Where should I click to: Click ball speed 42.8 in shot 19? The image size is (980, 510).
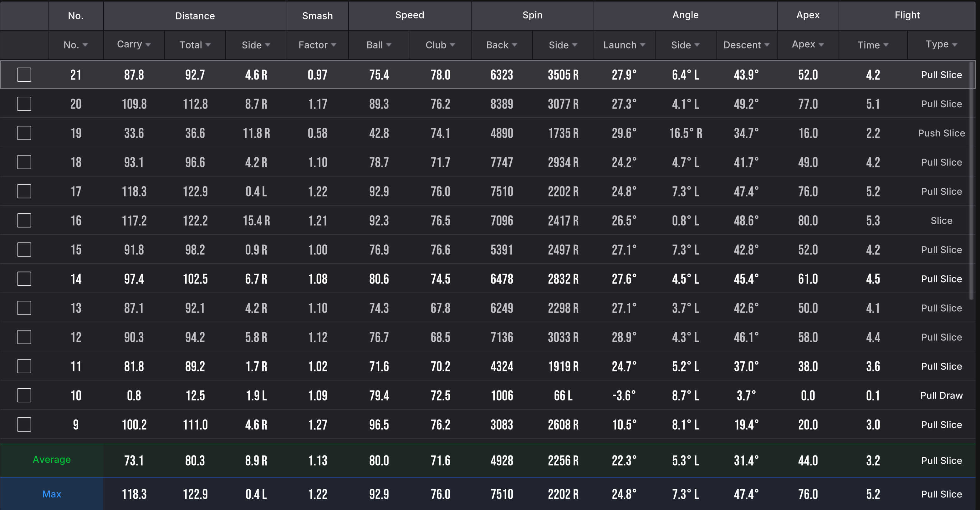[x=379, y=133]
